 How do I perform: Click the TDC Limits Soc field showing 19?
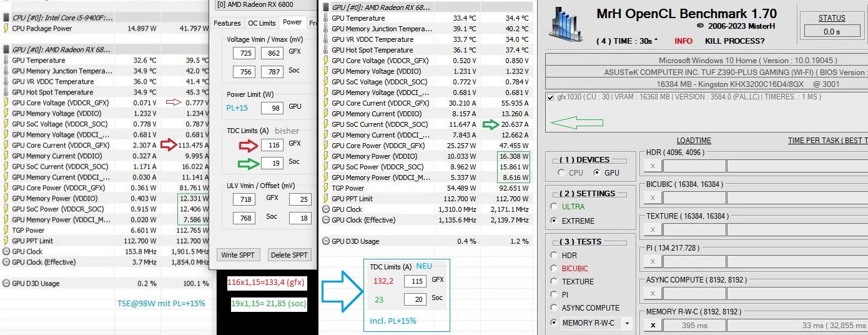click(272, 162)
